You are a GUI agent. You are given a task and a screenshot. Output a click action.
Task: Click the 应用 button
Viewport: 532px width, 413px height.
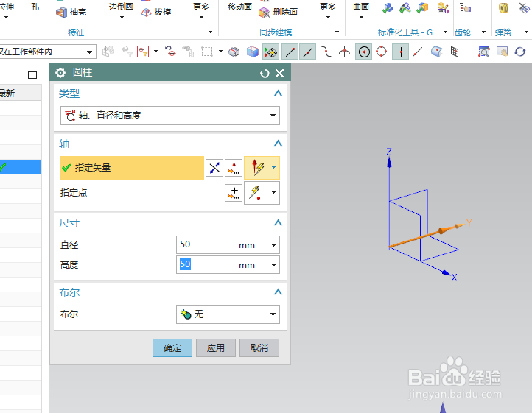click(x=216, y=348)
